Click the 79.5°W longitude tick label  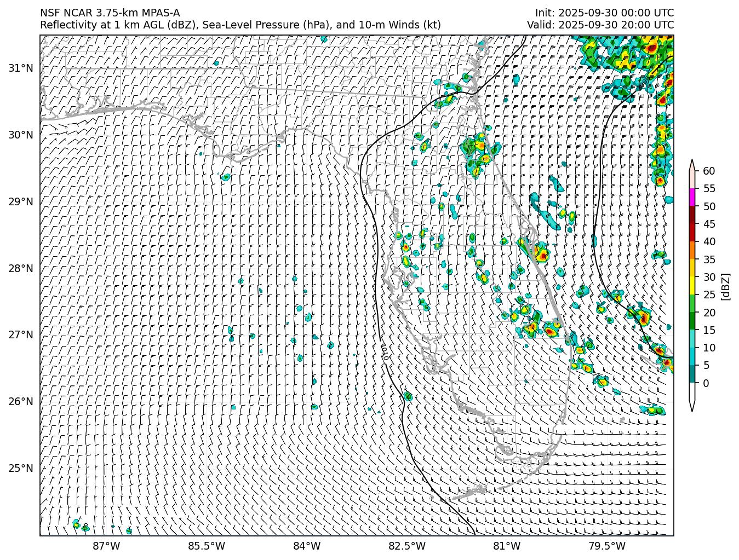click(607, 546)
